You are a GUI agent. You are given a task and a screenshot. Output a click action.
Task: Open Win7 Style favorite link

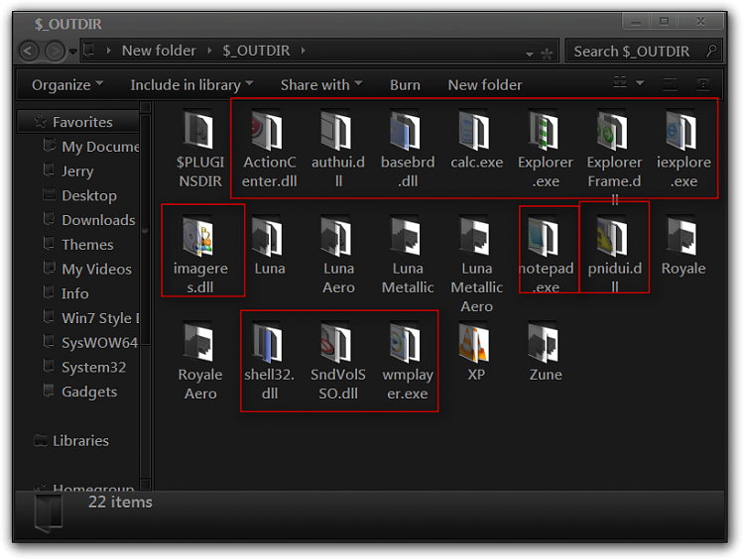pos(91,318)
